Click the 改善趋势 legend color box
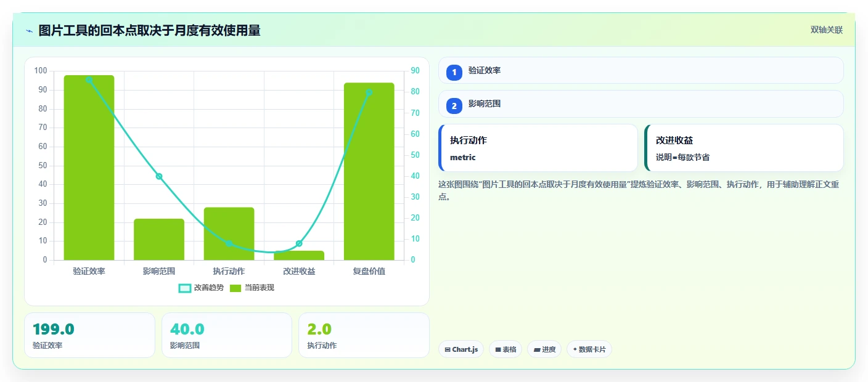The image size is (868, 382). [185, 288]
